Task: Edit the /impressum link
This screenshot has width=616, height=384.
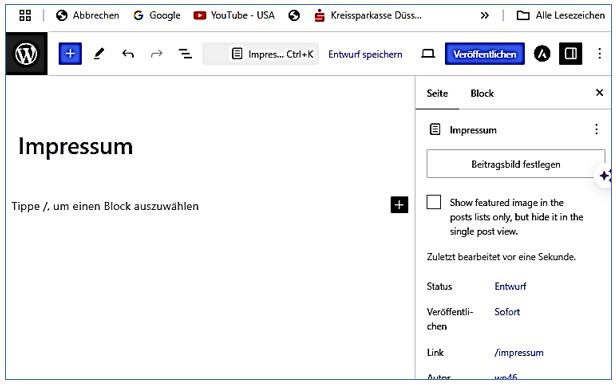Action: coord(519,353)
